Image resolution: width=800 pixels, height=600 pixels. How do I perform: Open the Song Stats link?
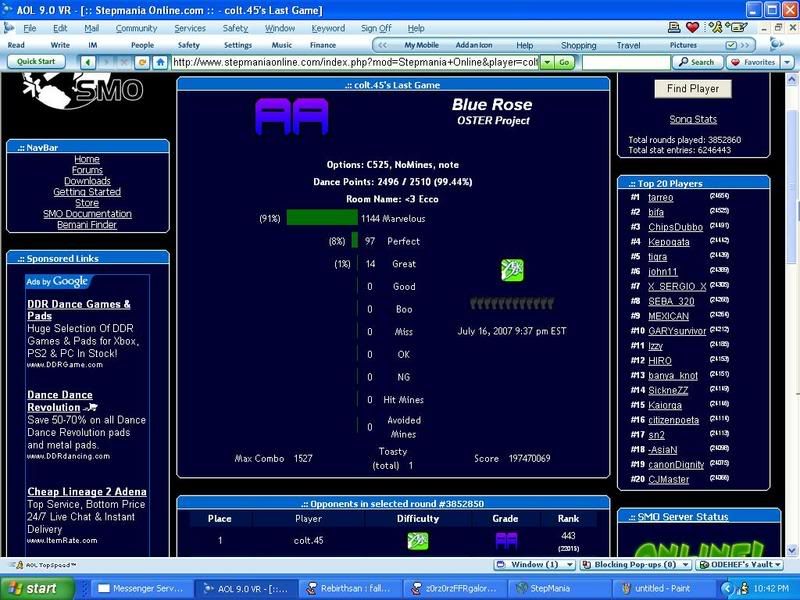[x=693, y=119]
